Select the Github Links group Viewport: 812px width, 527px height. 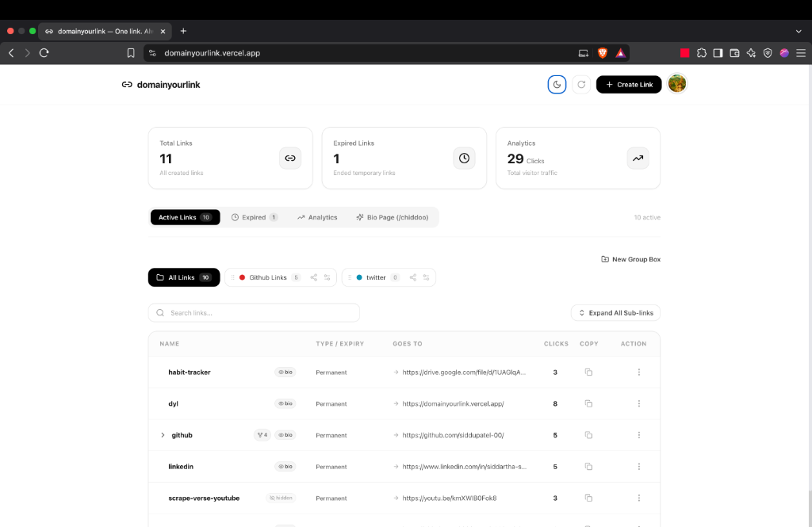point(268,277)
